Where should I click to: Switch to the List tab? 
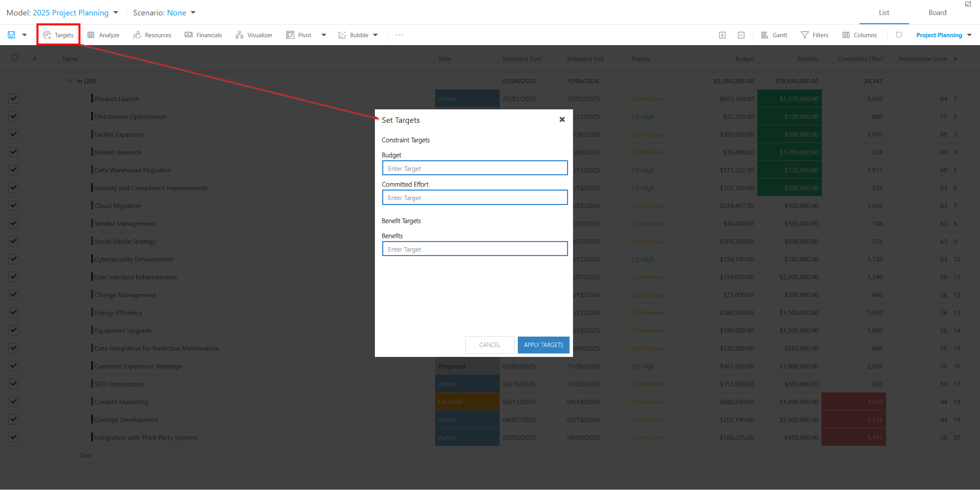pyautogui.click(x=884, y=13)
